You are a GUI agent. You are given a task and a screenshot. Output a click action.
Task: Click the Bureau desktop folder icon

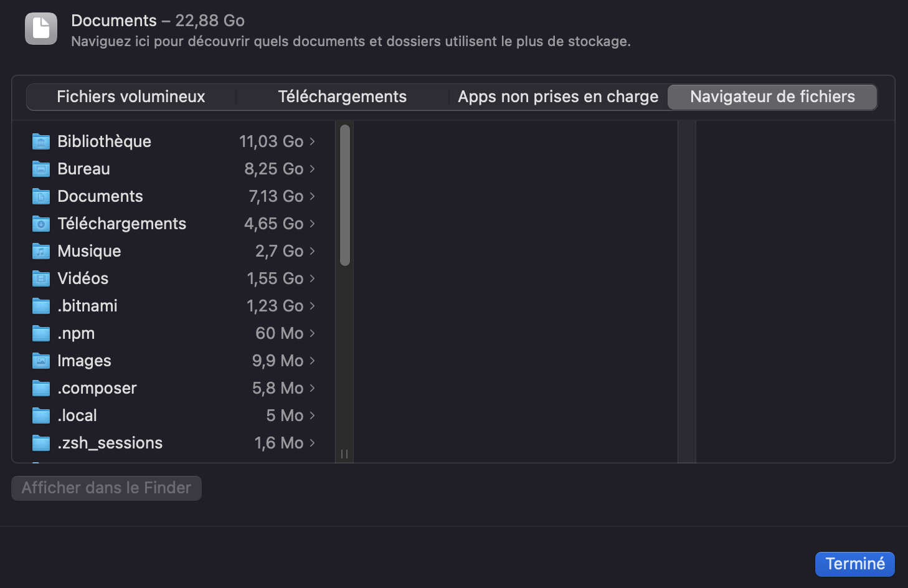pos(40,169)
